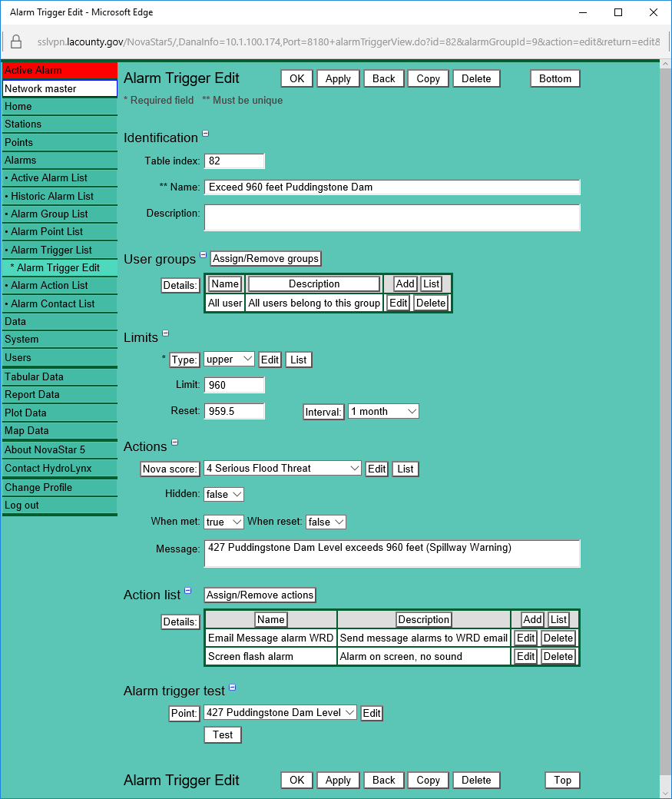Image resolution: width=672 pixels, height=799 pixels.
Task: Collapse the Identification section
Action: [205, 134]
